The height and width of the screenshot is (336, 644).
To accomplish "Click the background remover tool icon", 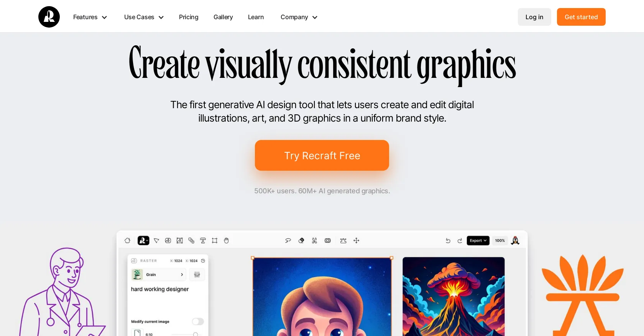I will (328, 240).
